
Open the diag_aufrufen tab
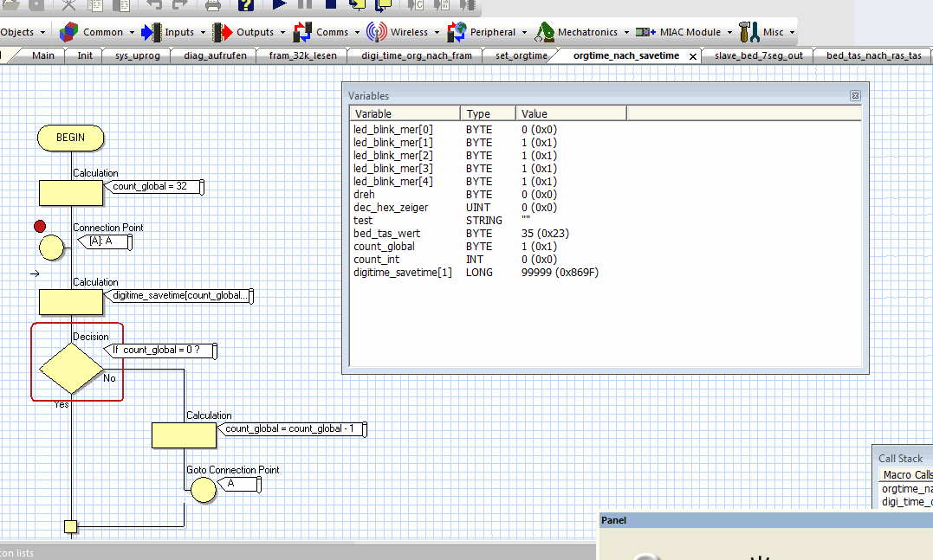click(215, 55)
